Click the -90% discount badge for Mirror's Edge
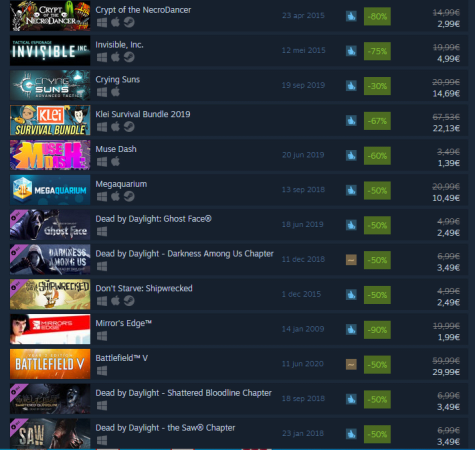 (377, 330)
